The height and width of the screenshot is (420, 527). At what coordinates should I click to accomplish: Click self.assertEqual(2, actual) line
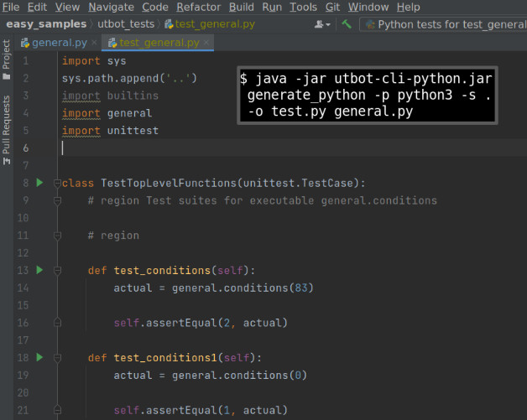pyautogui.click(x=201, y=323)
